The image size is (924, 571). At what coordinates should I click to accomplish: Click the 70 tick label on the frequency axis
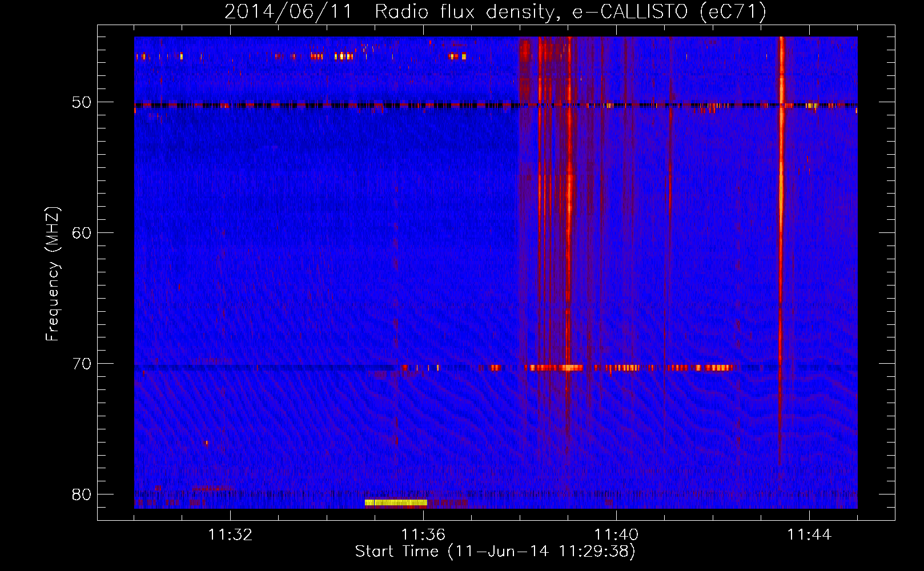[81, 363]
